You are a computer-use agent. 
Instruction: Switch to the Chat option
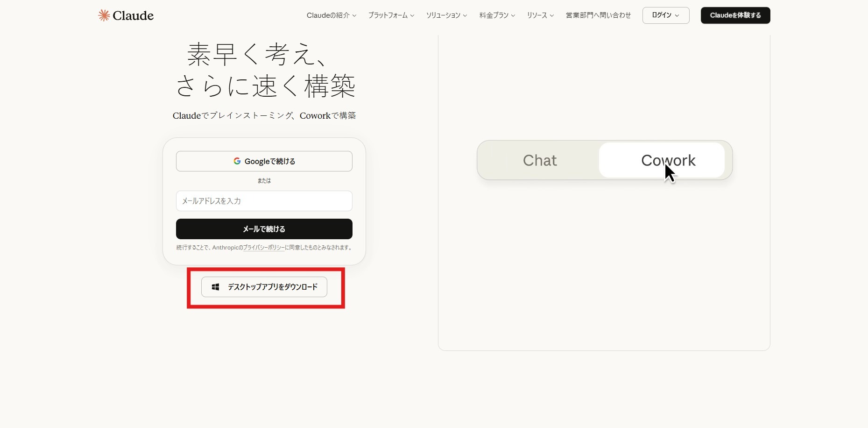pyautogui.click(x=540, y=160)
